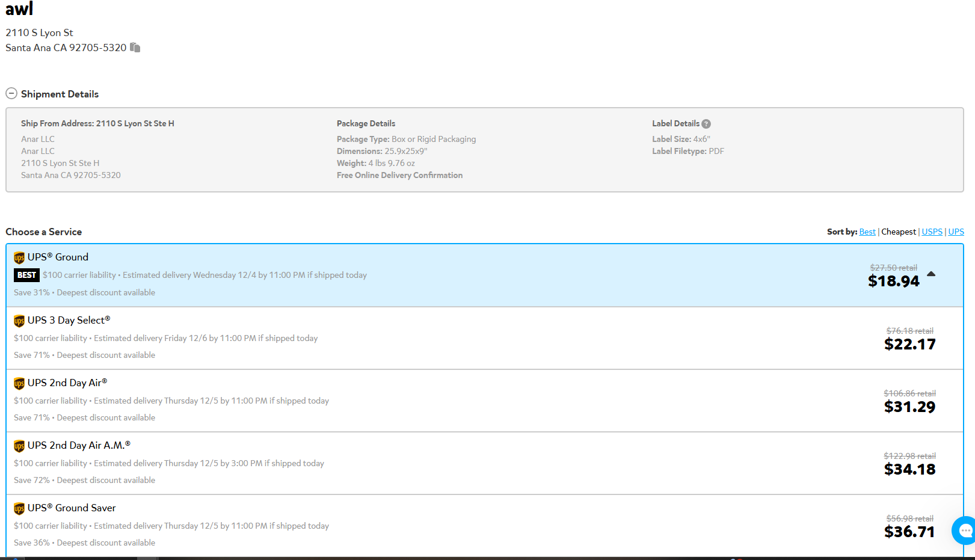Screen dimensions: 975x560
Task: Click the 'Package Type: Box or Rigid Packaging' line
Action: pyautogui.click(x=406, y=139)
